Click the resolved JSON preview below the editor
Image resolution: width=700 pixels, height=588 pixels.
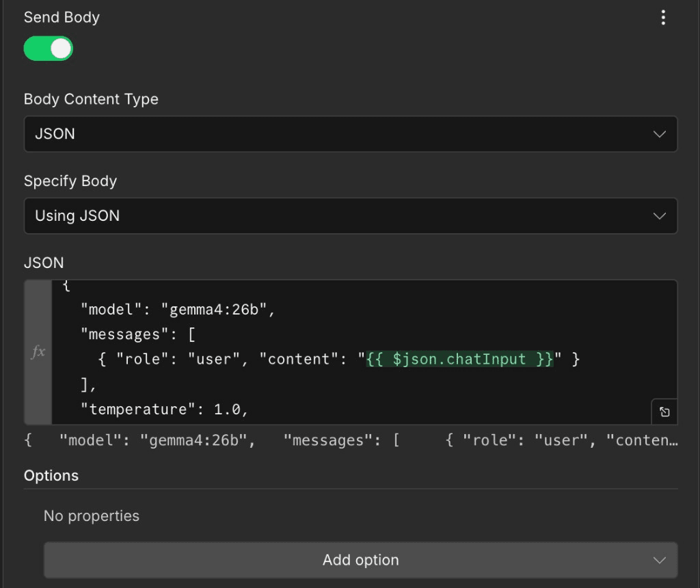point(351,440)
